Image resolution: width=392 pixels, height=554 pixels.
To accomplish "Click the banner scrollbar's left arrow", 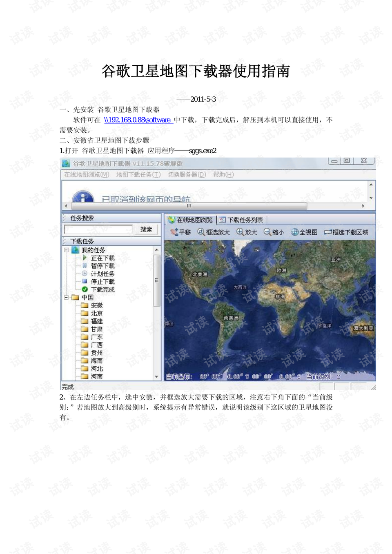I will coord(66,206).
